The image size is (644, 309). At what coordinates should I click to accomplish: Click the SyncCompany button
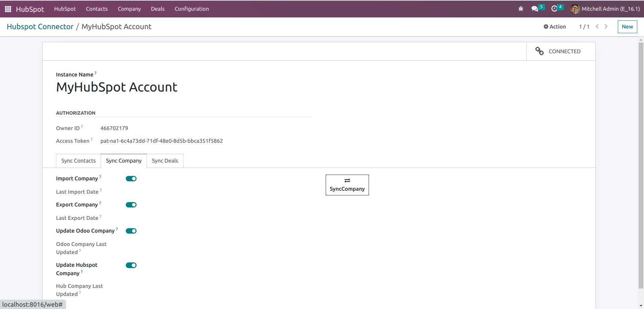[x=347, y=185]
